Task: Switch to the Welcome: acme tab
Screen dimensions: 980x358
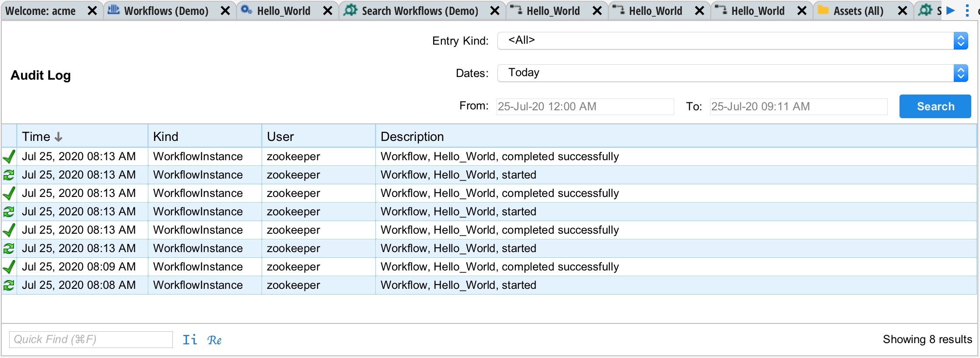Action: coord(41,11)
